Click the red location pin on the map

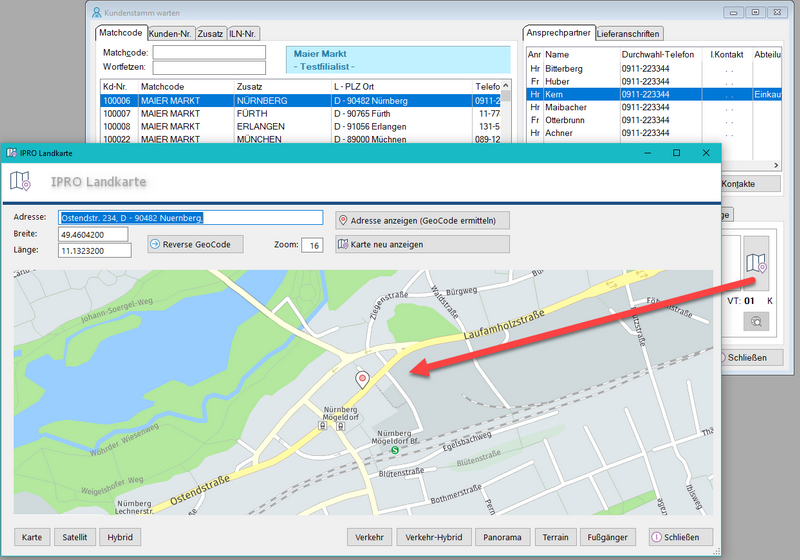click(363, 378)
